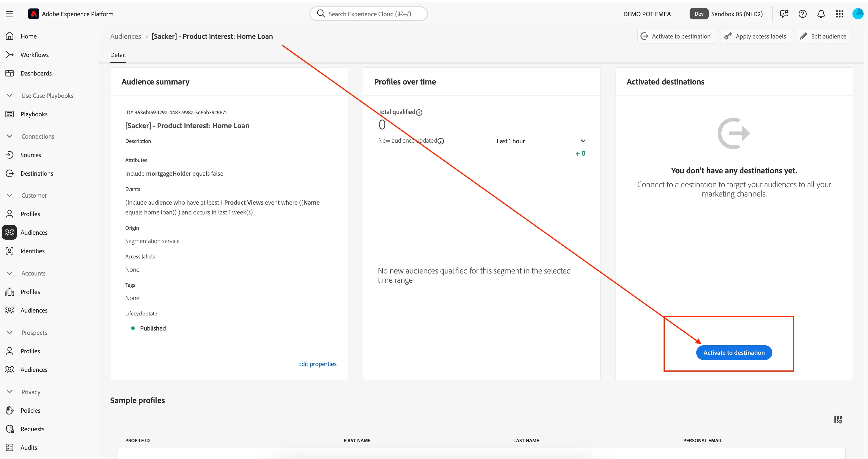Screen dimensions: 868x459
Task: Open the hamburger navigation menu
Action: [10, 14]
